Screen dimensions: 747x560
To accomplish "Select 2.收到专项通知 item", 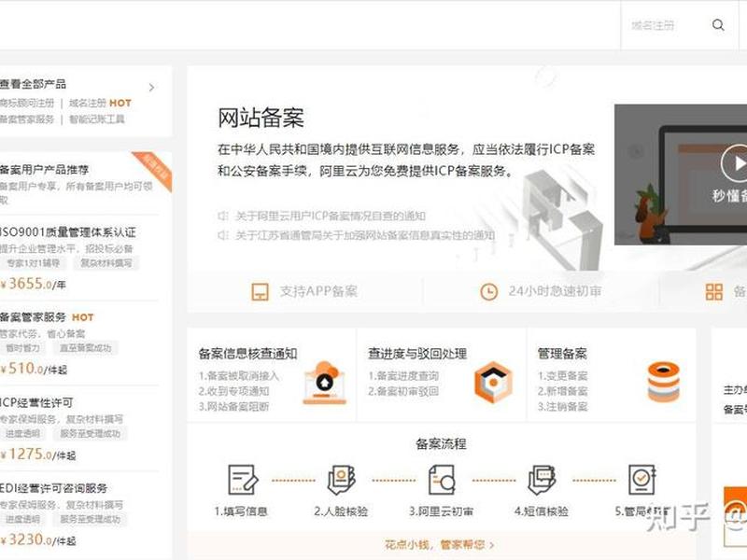I will tap(234, 391).
